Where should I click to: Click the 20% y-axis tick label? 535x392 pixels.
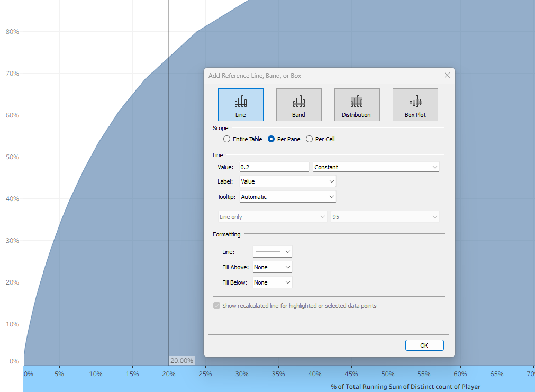(12, 282)
